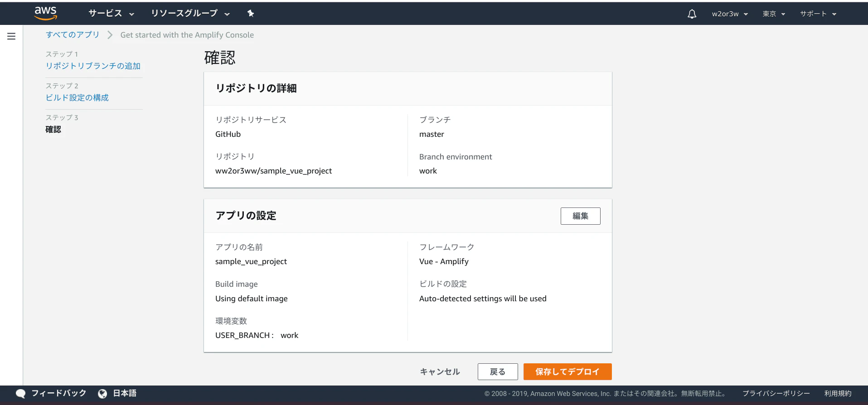
Task: Click the globe language icon
Action: 103,394
